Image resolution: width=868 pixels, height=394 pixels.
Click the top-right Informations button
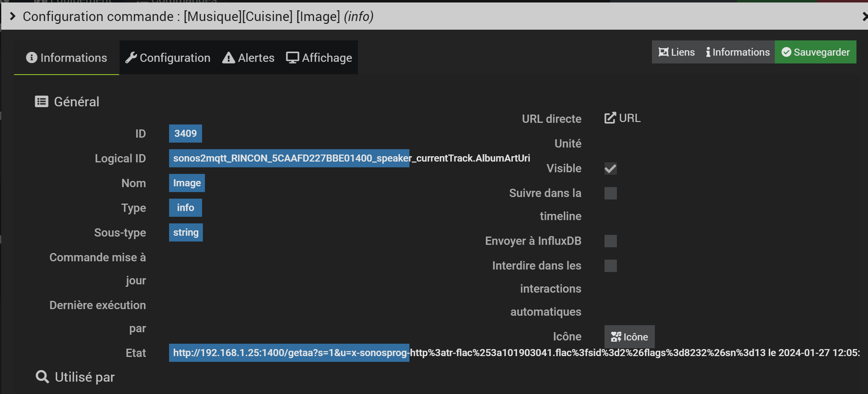737,52
